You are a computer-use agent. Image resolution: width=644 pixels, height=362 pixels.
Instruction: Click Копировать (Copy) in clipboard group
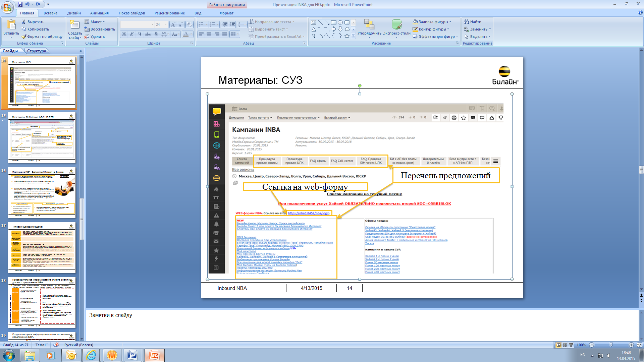click(35, 29)
